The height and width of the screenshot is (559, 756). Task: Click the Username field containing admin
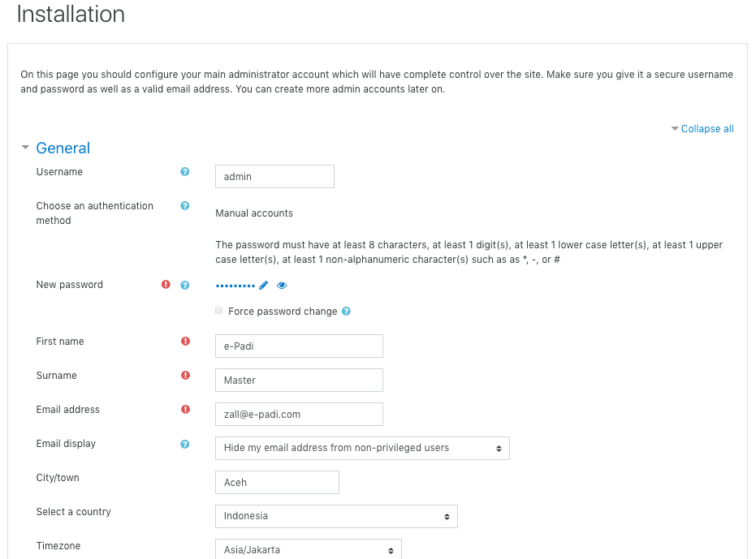274,177
